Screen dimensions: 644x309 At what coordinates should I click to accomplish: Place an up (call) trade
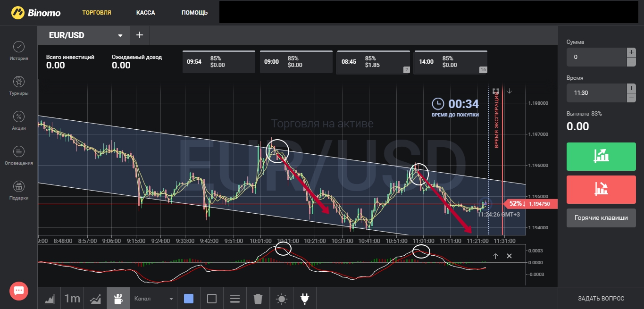[x=601, y=157]
